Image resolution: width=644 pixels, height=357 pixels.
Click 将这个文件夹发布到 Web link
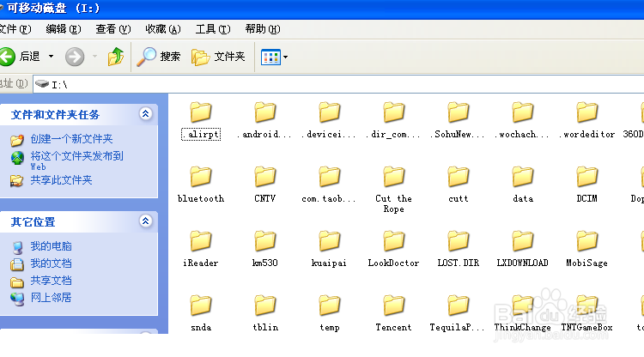tap(76, 160)
